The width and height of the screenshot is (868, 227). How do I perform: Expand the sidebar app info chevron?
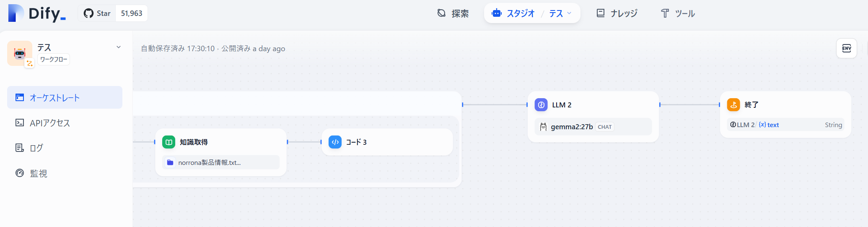[119, 47]
